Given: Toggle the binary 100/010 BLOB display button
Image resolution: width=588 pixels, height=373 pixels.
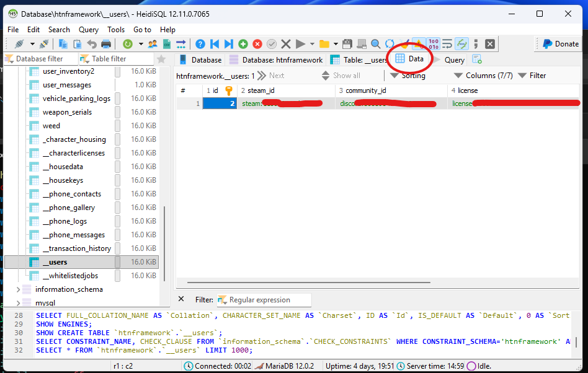Looking at the screenshot, I should coord(434,44).
